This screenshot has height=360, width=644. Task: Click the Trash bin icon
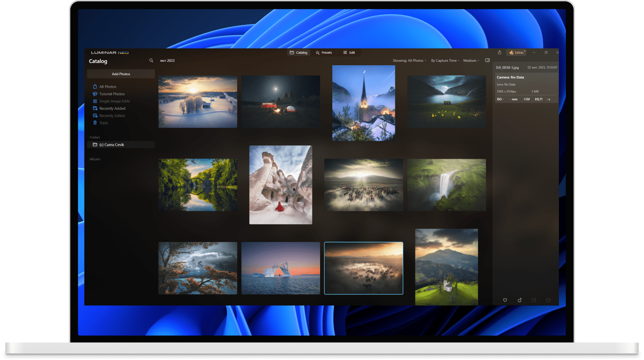95,123
